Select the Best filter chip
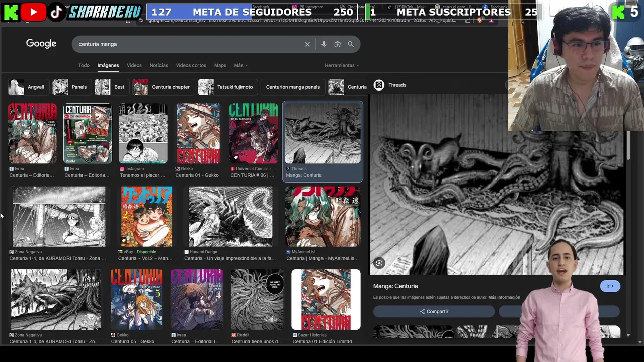Viewport: 644px width, 362px height. (x=112, y=87)
